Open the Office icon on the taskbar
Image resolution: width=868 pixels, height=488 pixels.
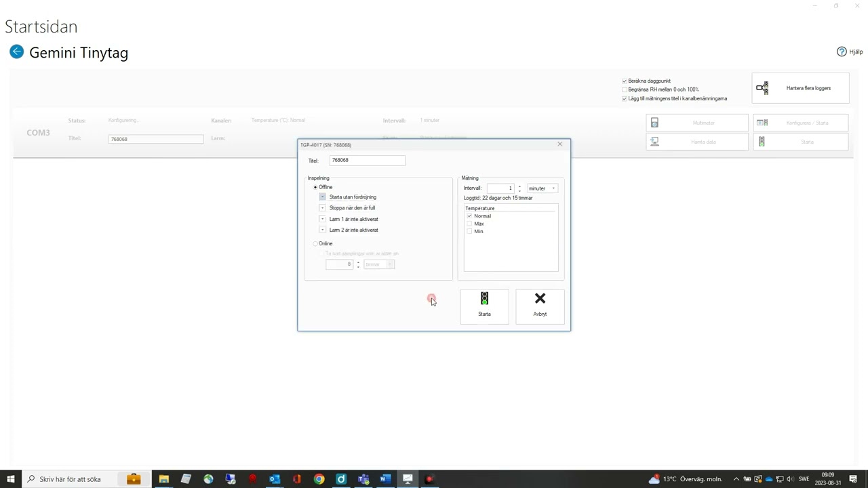pos(297,479)
